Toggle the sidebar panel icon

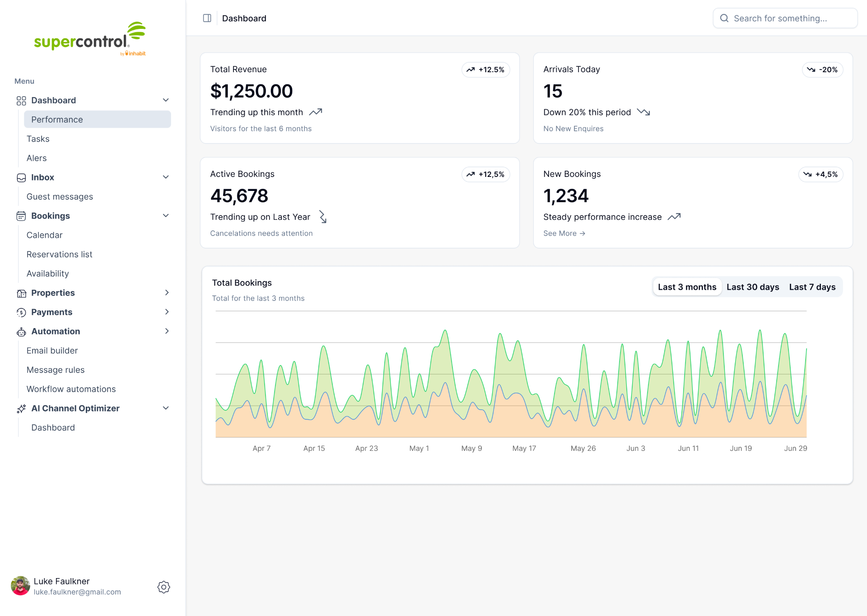[207, 18]
